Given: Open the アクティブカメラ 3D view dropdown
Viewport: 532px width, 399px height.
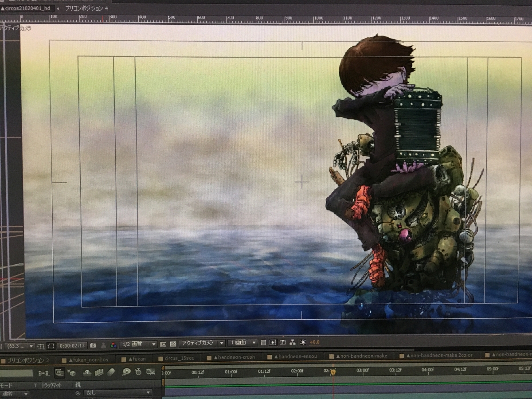Looking at the screenshot, I should pyautogui.click(x=202, y=343).
